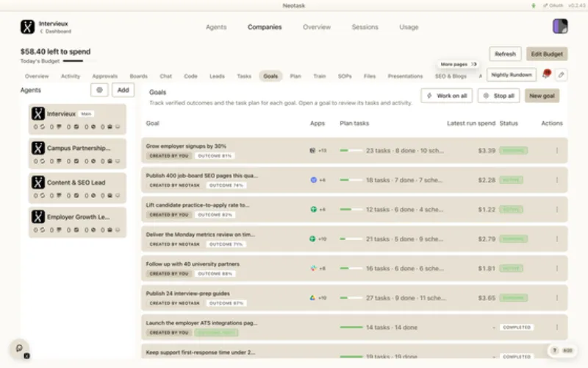Select Employer Growth Lead agent card
The width and height of the screenshot is (588, 368).
pos(77,222)
